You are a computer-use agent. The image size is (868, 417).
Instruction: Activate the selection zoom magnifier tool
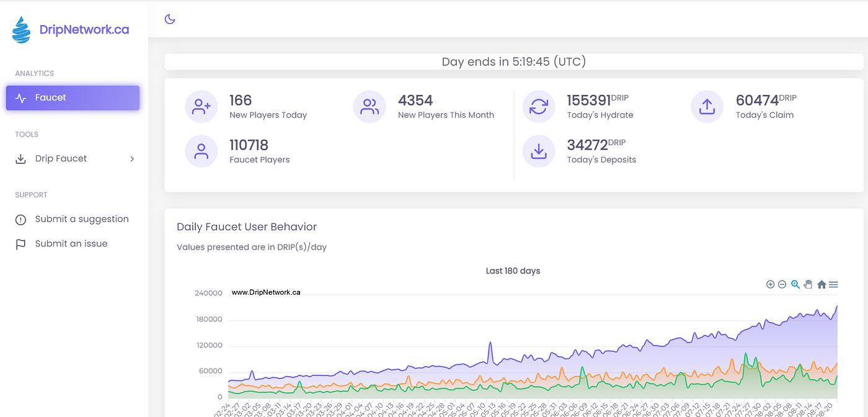pyautogui.click(x=795, y=284)
